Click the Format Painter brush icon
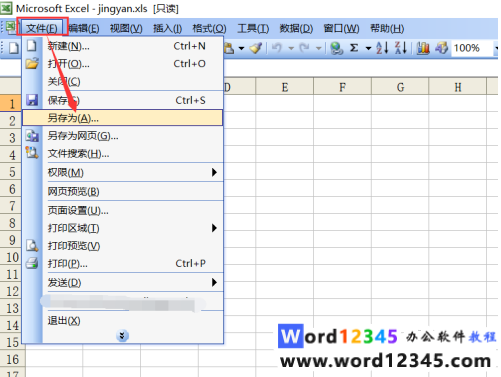The image size is (501, 377). pos(256,48)
